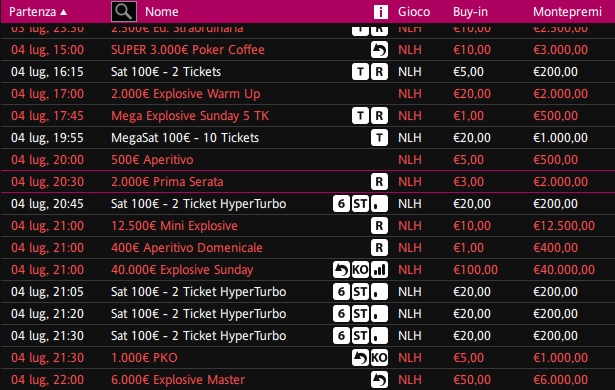
Task: Click the info icon in header
Action: pos(380,12)
